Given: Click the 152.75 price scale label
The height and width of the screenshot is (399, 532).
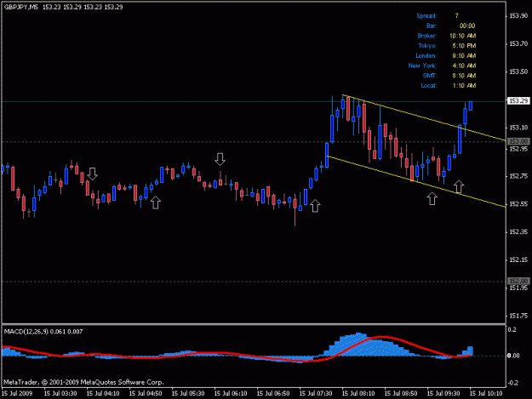Looking at the screenshot, I should click(x=518, y=176).
